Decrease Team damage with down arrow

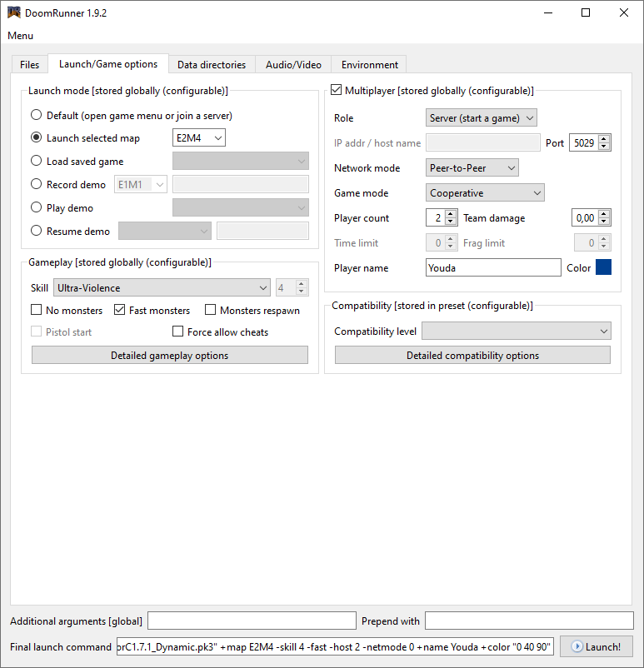[x=603, y=222]
